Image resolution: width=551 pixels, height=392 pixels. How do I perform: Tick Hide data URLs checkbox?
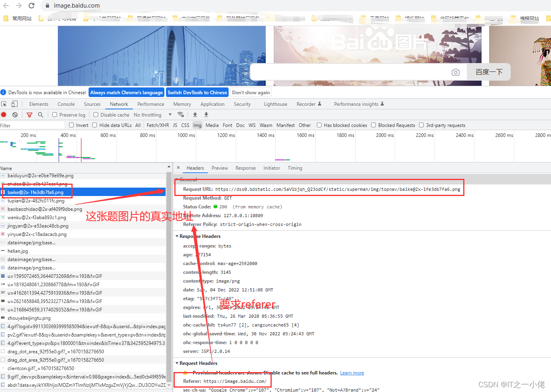click(x=95, y=125)
